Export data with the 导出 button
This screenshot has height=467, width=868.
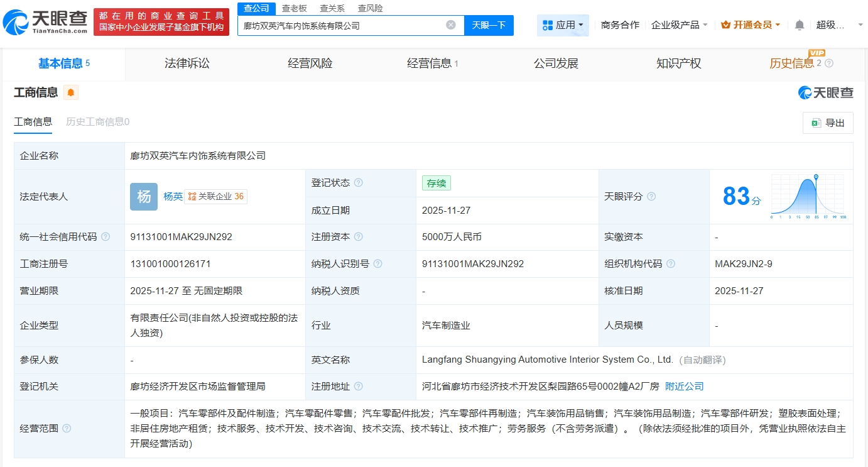point(828,123)
